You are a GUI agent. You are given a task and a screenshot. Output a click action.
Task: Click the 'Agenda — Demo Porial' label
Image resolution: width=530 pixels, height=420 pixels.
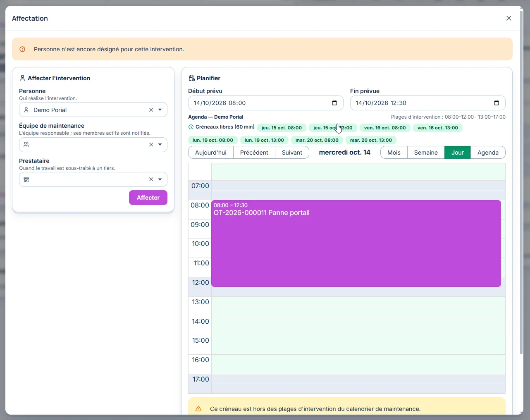coord(216,117)
